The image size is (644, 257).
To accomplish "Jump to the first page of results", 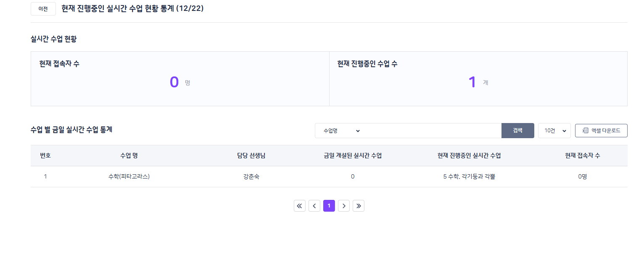I will pos(300,206).
